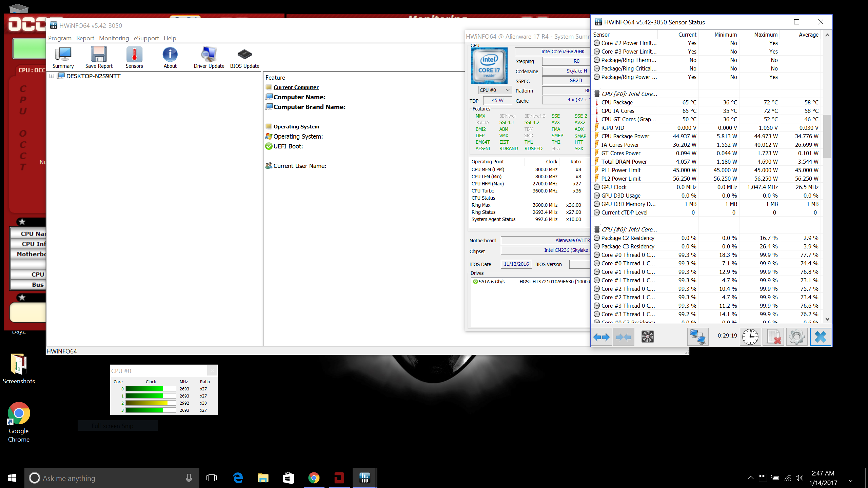Select the PL1 Power Limit row

pyautogui.click(x=707, y=170)
